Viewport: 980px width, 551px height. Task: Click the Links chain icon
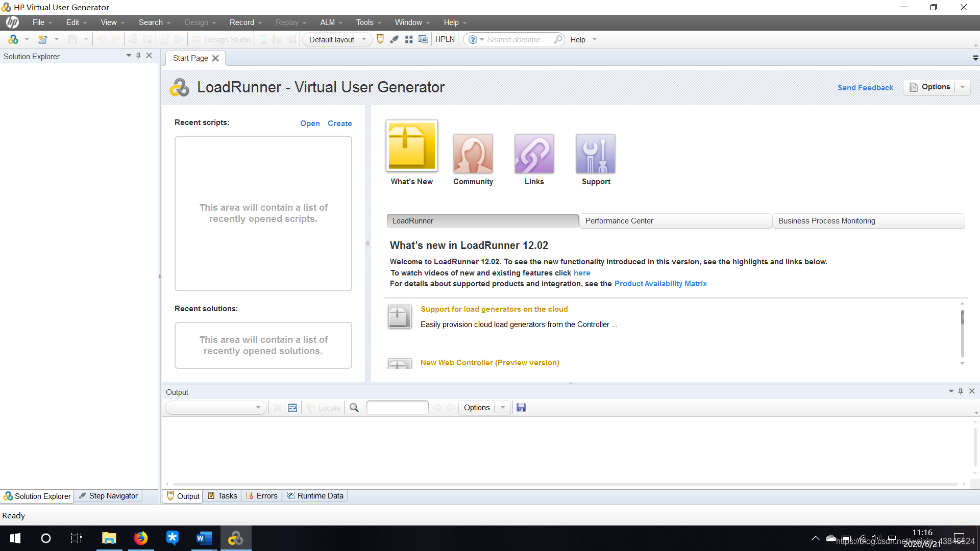[x=534, y=154]
